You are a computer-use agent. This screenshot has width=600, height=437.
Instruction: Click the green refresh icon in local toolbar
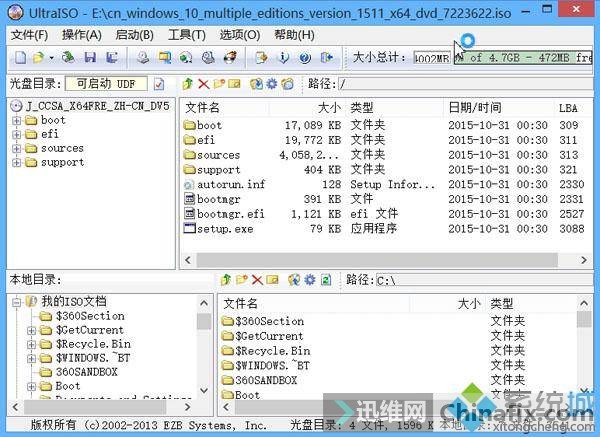pyautogui.click(x=326, y=280)
